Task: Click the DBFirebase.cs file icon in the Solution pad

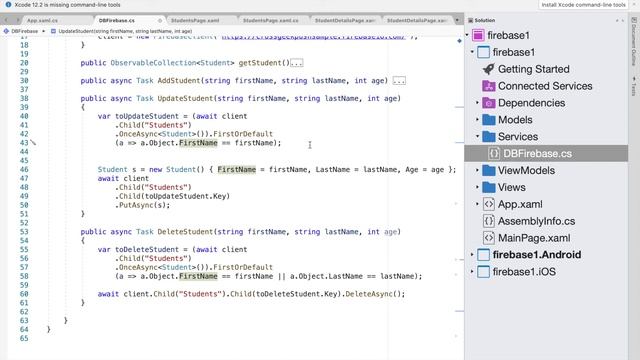Action: (x=494, y=153)
